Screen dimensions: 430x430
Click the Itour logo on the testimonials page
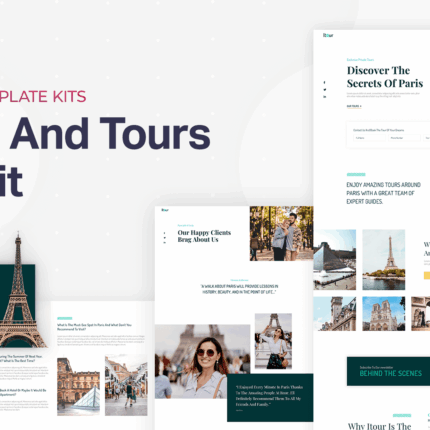coord(165,210)
